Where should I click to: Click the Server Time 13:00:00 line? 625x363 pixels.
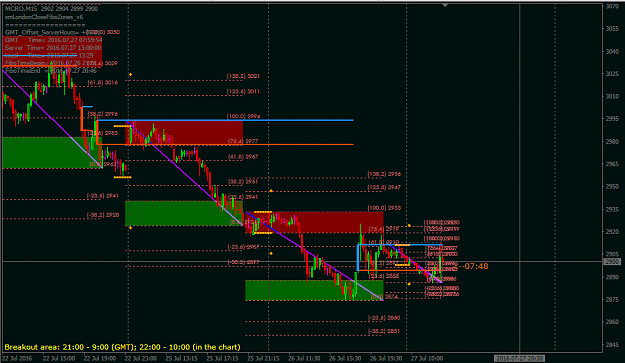[53, 47]
